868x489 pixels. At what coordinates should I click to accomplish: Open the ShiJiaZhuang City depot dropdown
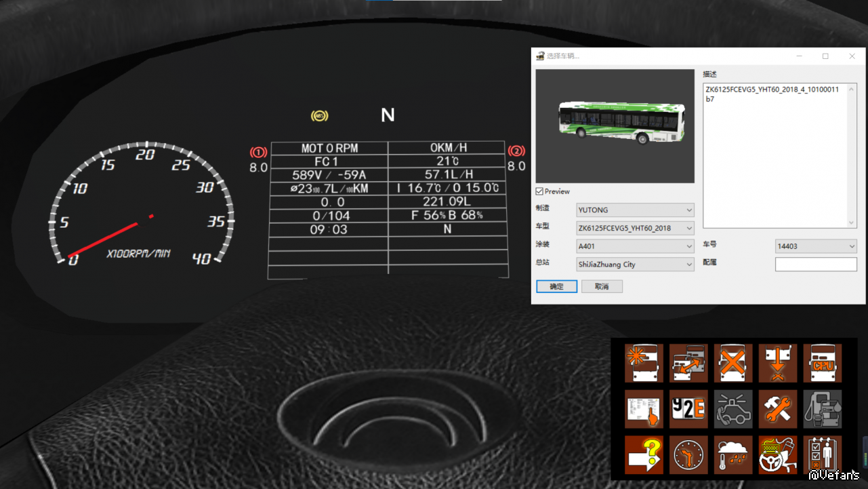click(x=635, y=265)
